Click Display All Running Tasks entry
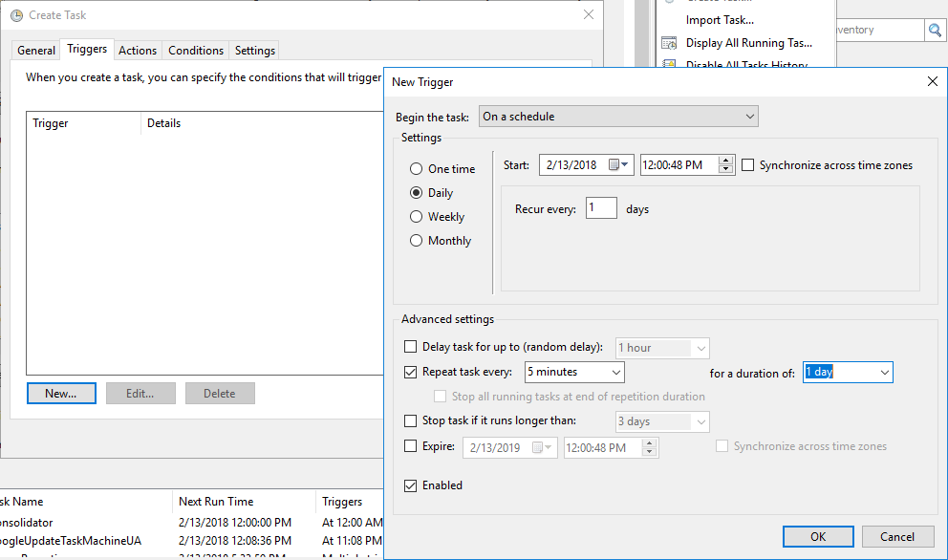The height and width of the screenshot is (560, 948). coord(748,43)
